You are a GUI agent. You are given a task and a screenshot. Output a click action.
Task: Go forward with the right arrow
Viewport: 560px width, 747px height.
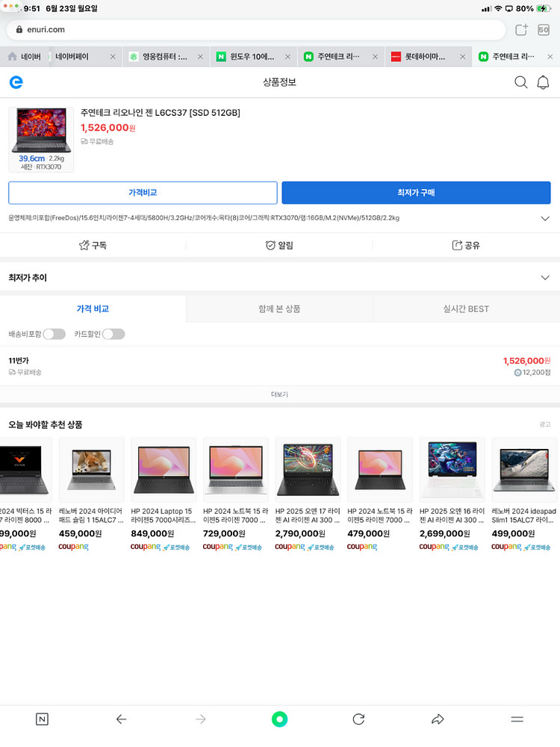click(x=200, y=719)
